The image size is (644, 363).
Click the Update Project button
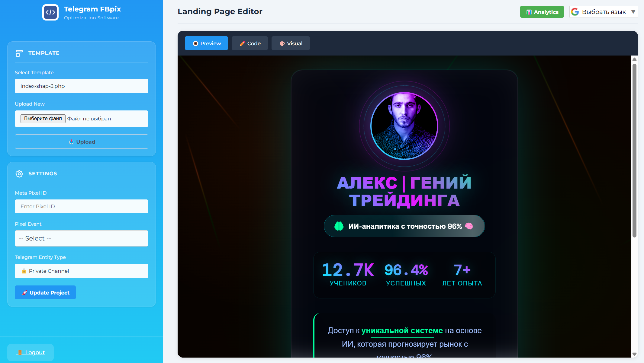coord(45,292)
